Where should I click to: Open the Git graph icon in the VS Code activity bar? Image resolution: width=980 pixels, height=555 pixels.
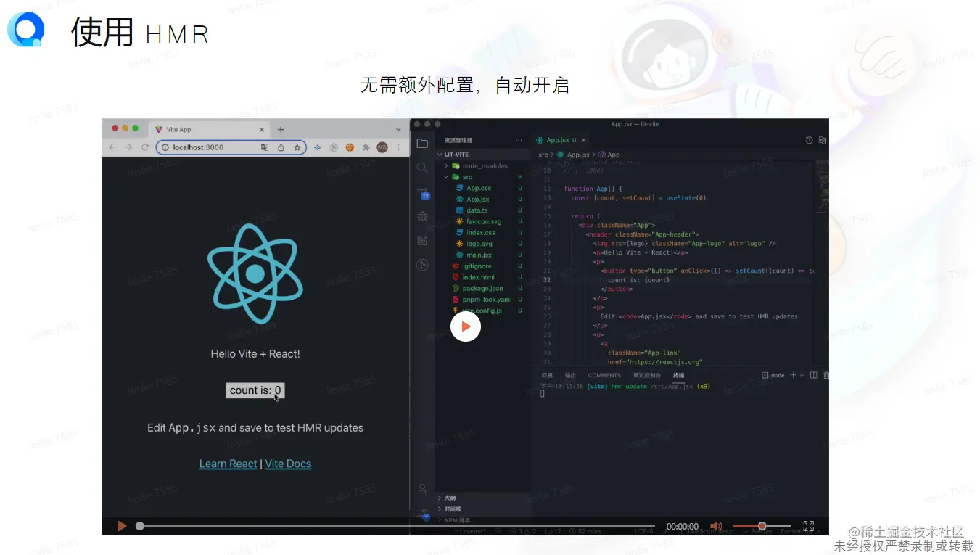pyautogui.click(x=422, y=265)
